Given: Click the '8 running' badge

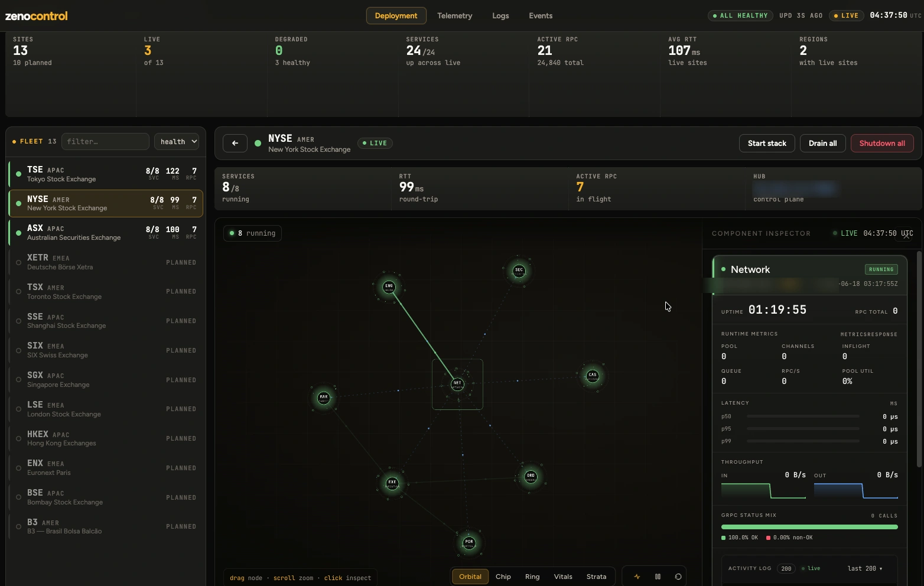Looking at the screenshot, I should pyautogui.click(x=253, y=233).
